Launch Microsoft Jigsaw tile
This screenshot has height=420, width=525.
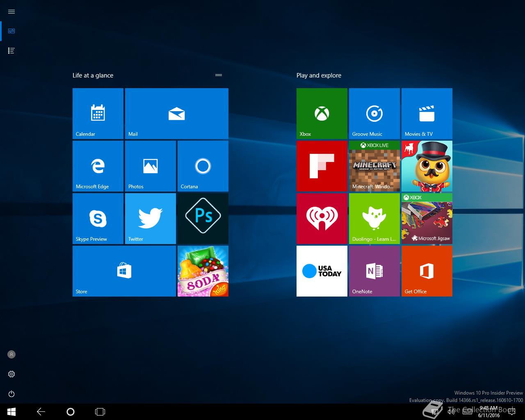click(x=427, y=219)
